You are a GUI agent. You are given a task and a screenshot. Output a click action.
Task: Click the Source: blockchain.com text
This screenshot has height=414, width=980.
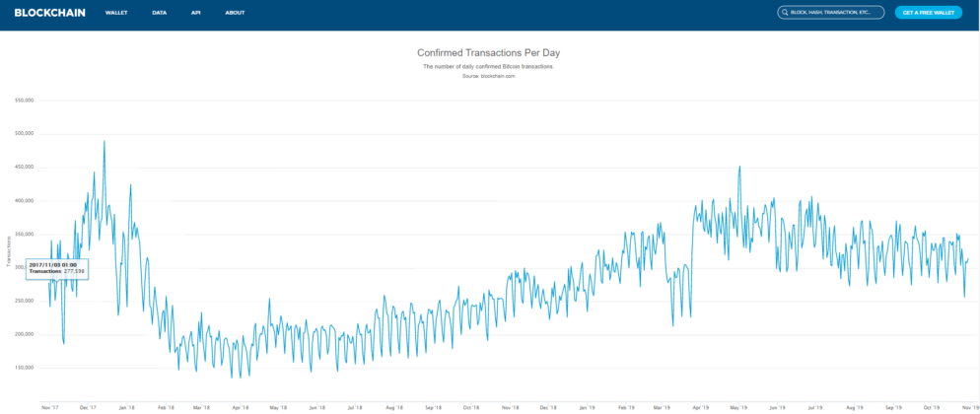pos(489,75)
